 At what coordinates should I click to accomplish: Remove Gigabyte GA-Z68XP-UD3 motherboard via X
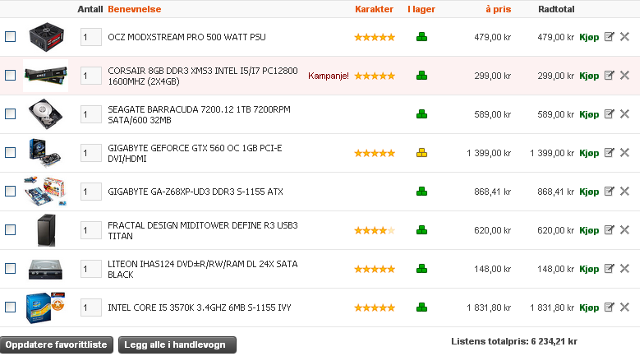click(x=624, y=191)
